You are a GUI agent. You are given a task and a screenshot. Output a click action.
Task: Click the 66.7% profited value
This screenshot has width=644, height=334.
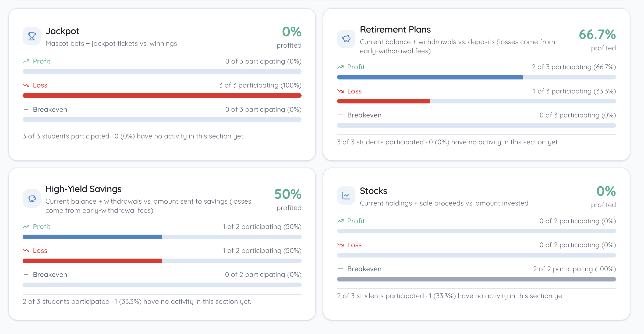[x=597, y=34]
